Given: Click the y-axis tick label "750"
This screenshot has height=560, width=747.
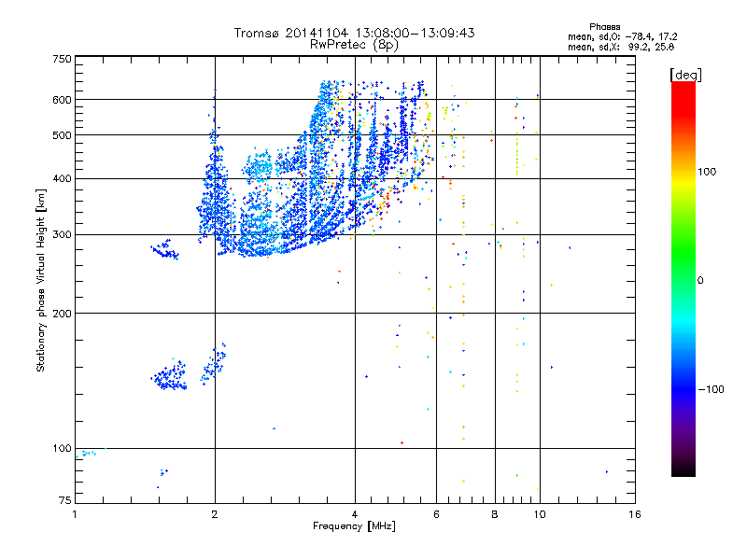Looking at the screenshot, I should click(62, 59).
